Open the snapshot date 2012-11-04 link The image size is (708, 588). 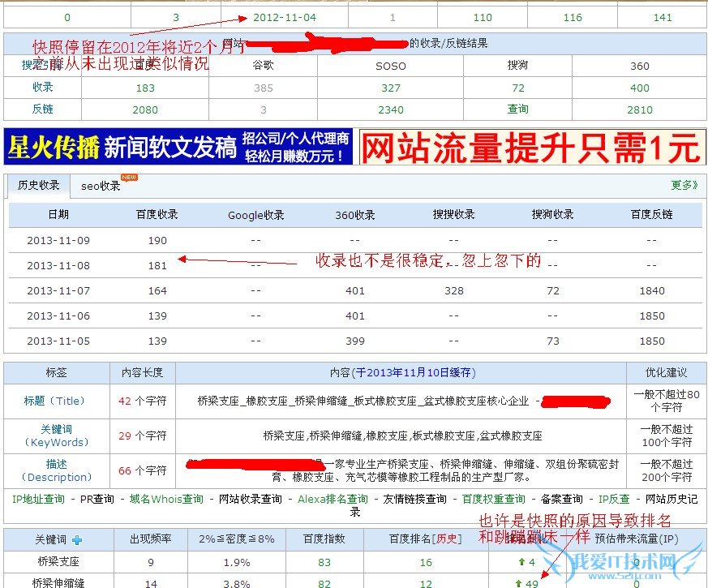[284, 17]
